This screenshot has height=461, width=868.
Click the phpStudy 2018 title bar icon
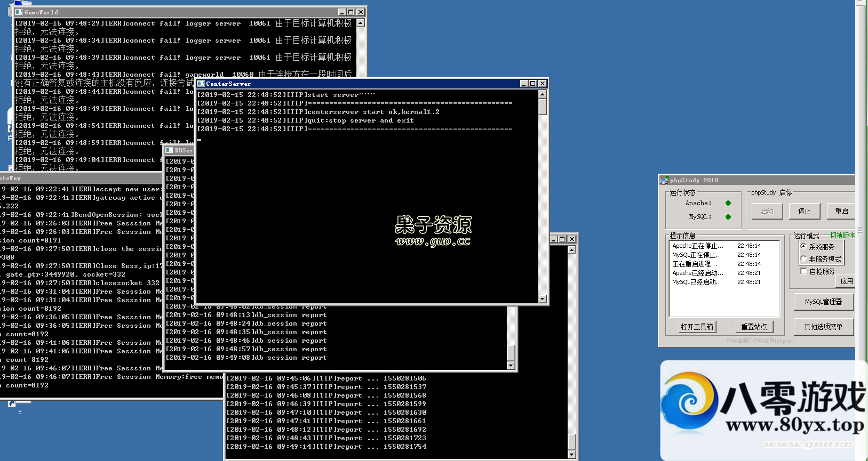coord(664,180)
